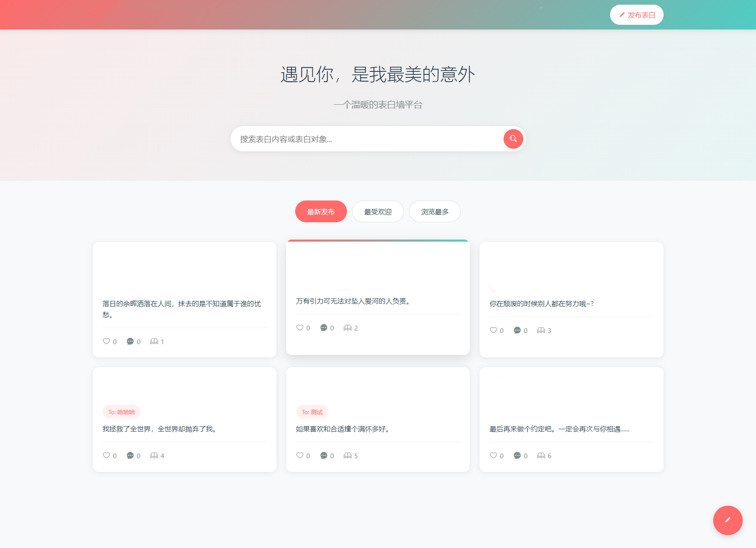Click the To: 测试 recipient tag
The height and width of the screenshot is (548, 756).
(312, 412)
